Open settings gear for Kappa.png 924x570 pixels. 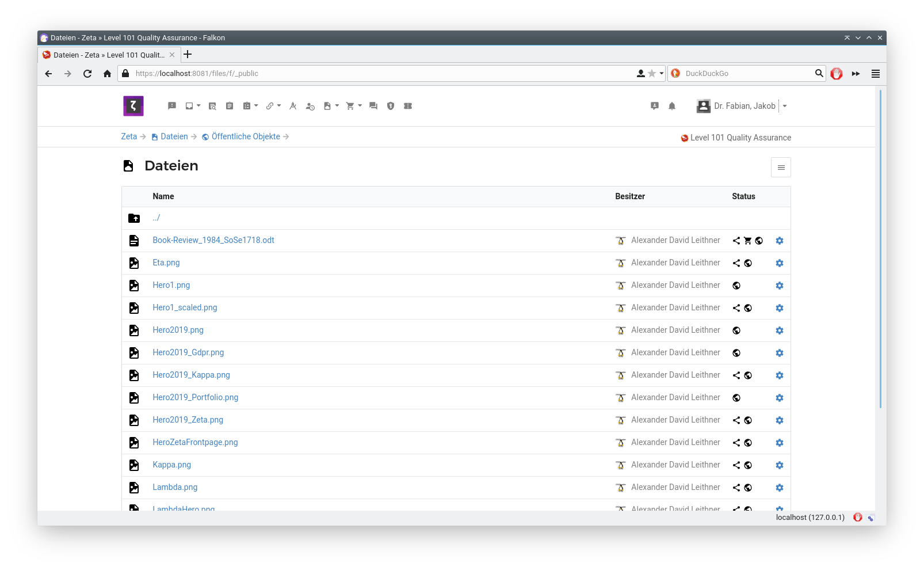point(780,465)
